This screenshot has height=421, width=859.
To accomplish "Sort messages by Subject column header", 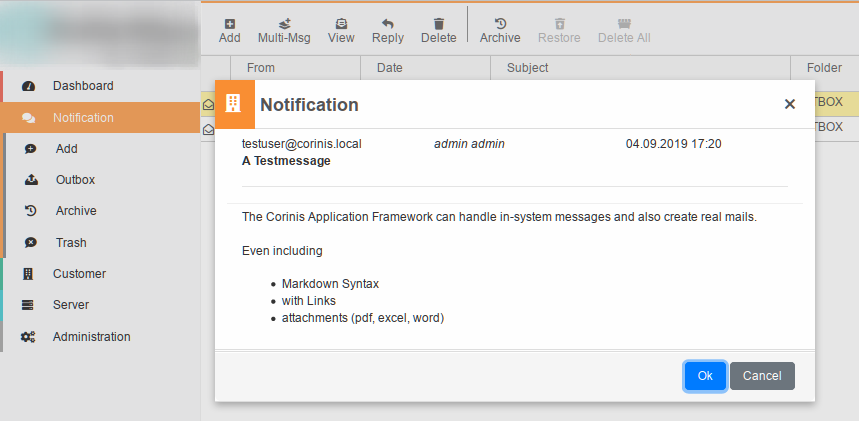I will pos(527,68).
